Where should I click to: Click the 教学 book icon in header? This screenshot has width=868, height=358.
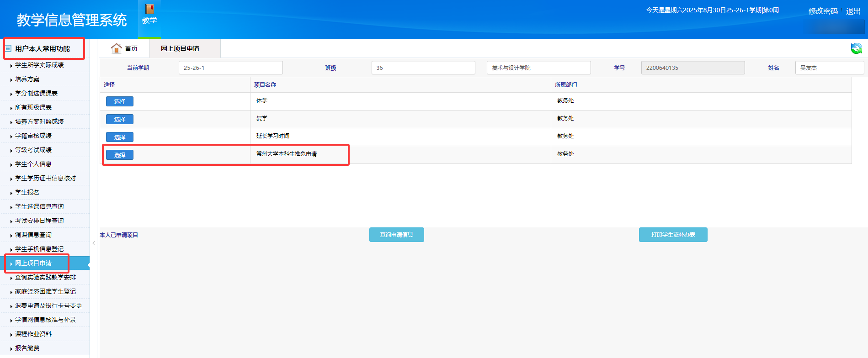click(x=149, y=10)
